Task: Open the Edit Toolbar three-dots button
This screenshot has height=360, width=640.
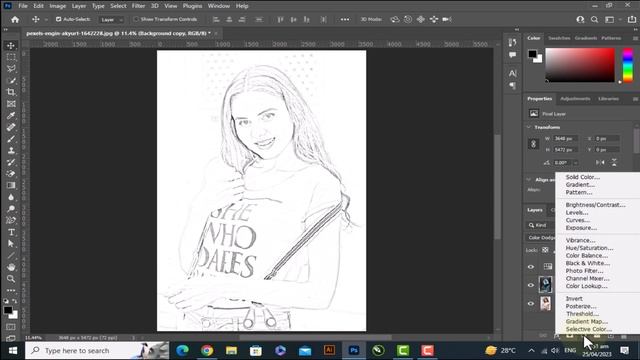Action: [11, 290]
